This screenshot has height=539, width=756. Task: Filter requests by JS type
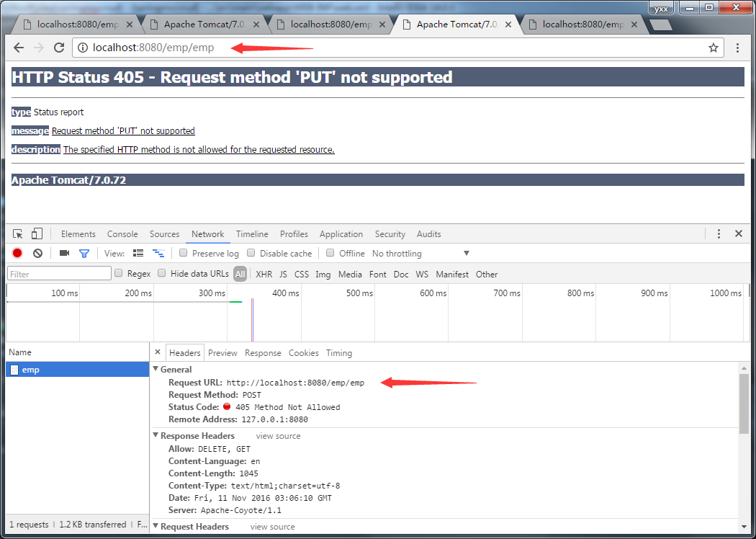click(283, 274)
